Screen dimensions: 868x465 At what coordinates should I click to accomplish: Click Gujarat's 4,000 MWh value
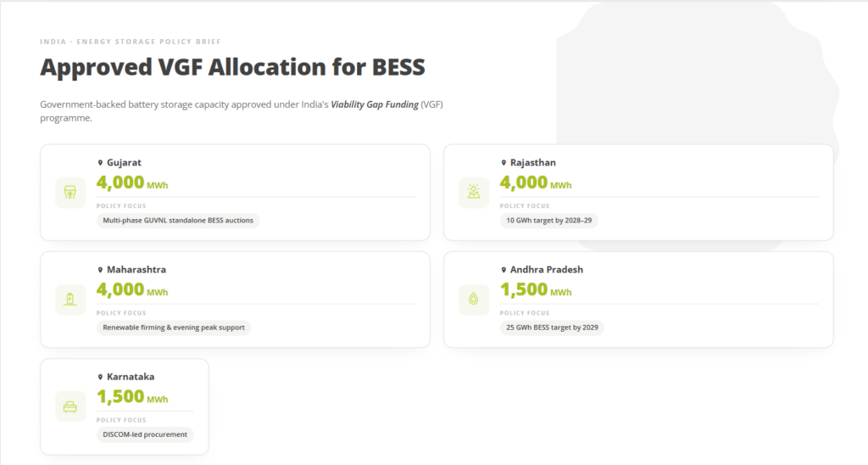[x=132, y=183]
